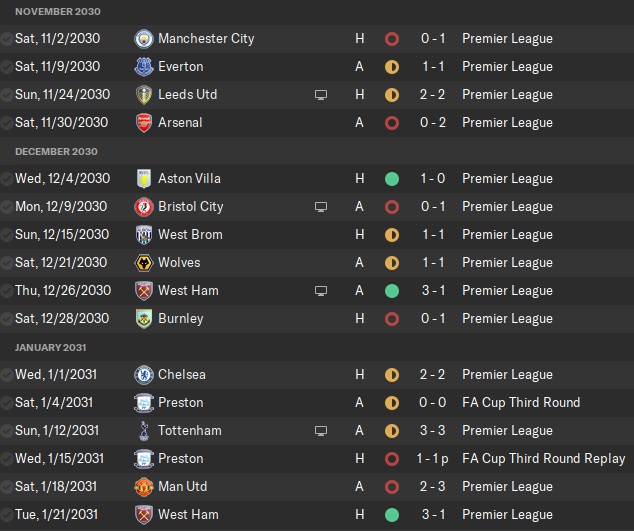Viewport: 634px width, 531px height.
Task: Toggle the checkmark beside the 11/30/2030 fixture
Action: [x=8, y=123]
